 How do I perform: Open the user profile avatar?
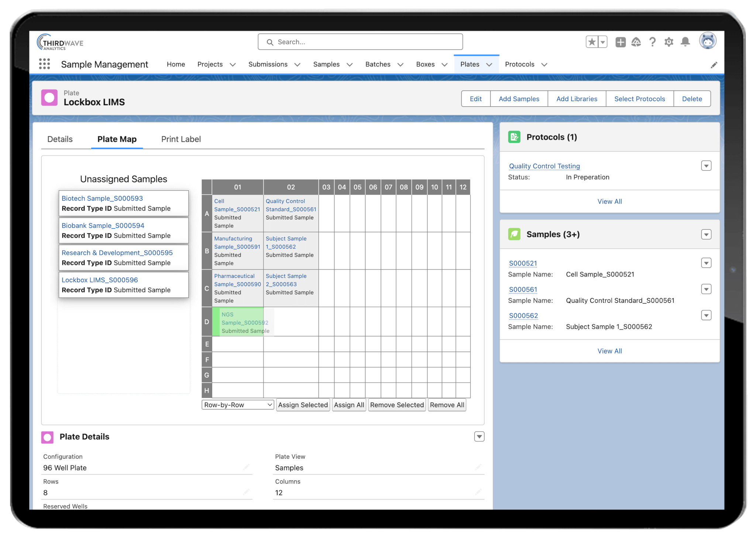(707, 41)
